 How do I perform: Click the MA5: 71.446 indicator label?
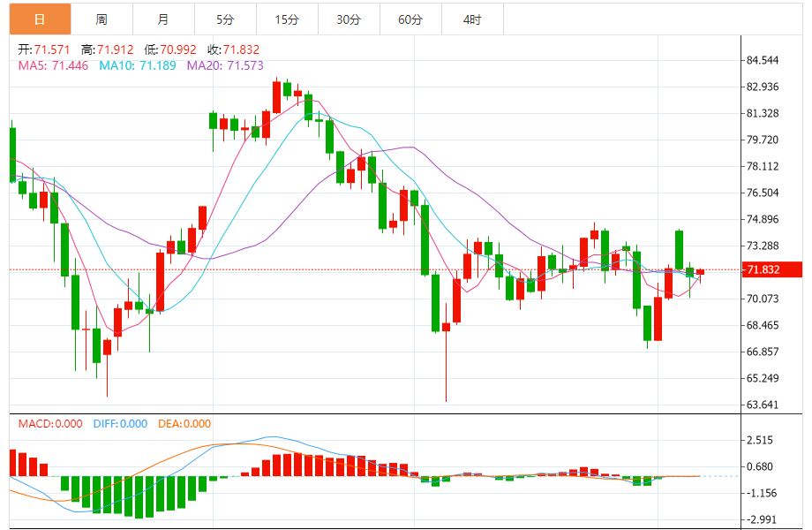tap(53, 65)
